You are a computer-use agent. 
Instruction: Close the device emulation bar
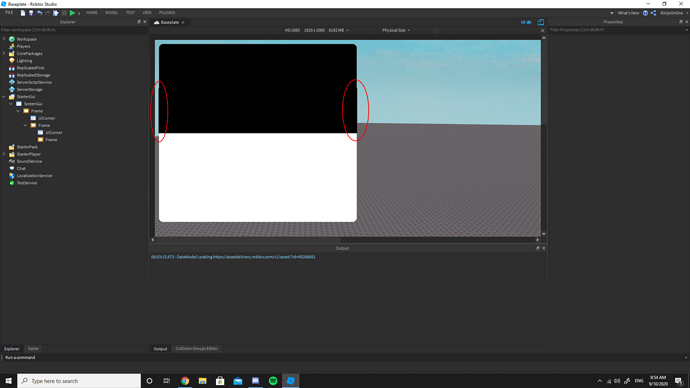tap(543, 31)
